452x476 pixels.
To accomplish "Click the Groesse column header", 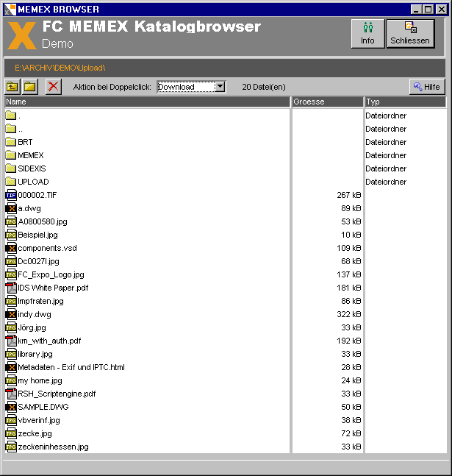I will [328, 102].
